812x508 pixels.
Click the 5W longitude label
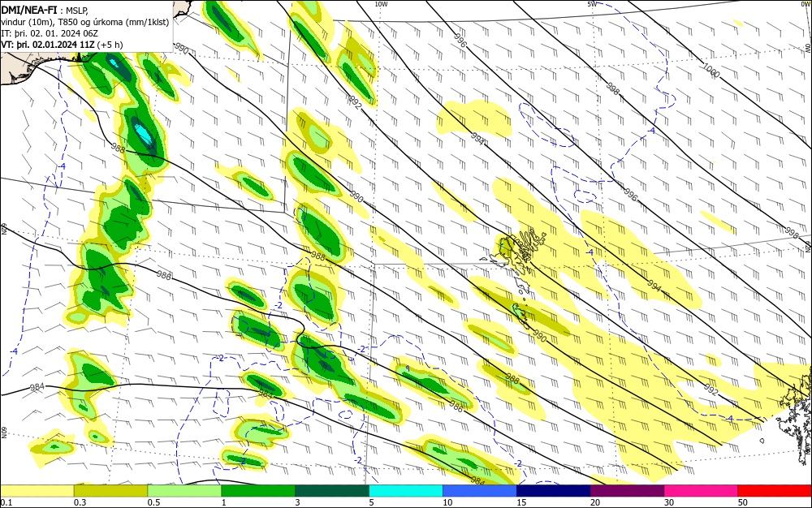tap(592, 4)
